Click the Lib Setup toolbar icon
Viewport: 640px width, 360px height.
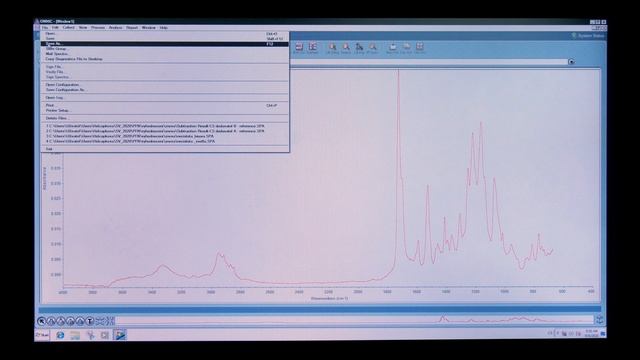[333, 48]
